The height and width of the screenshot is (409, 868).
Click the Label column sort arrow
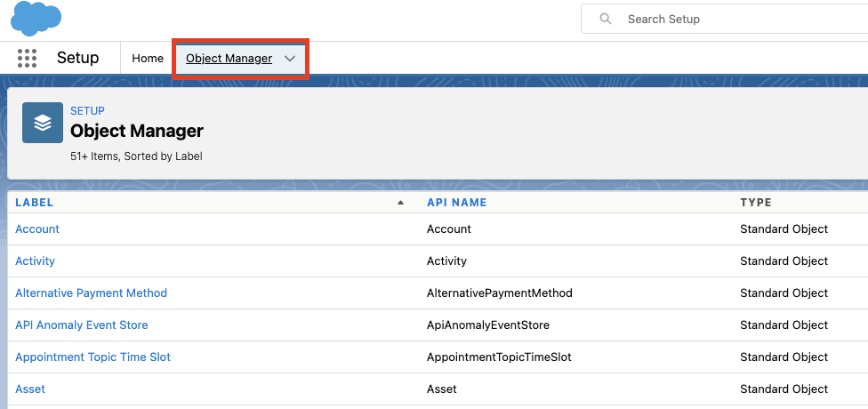pyautogui.click(x=401, y=203)
